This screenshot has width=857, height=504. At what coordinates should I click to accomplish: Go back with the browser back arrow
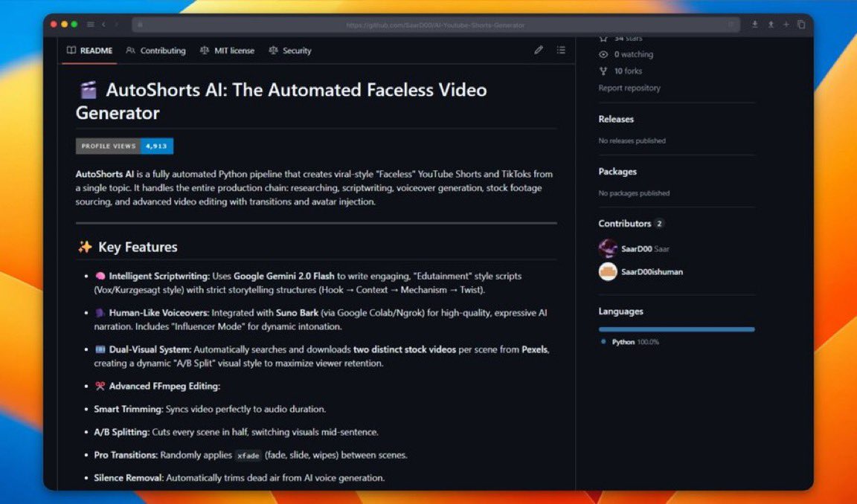[103, 25]
